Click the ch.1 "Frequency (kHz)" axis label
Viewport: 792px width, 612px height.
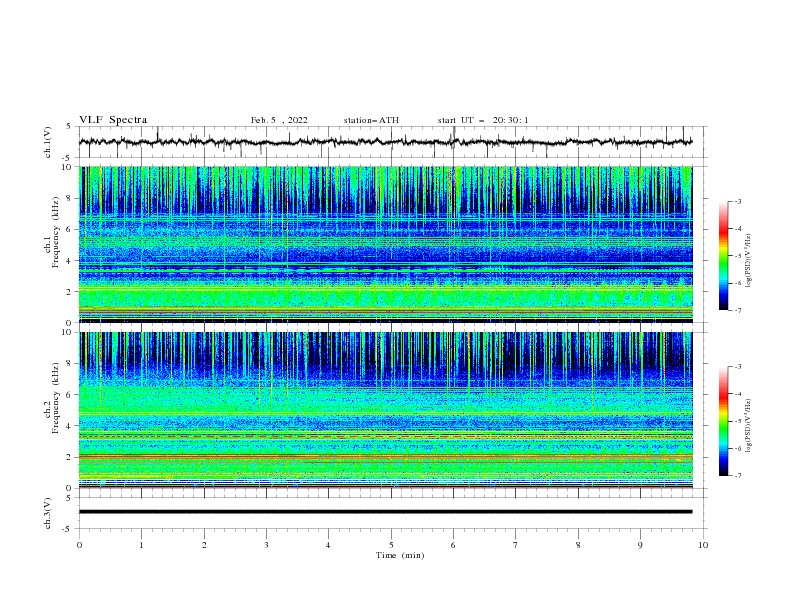click(x=56, y=232)
